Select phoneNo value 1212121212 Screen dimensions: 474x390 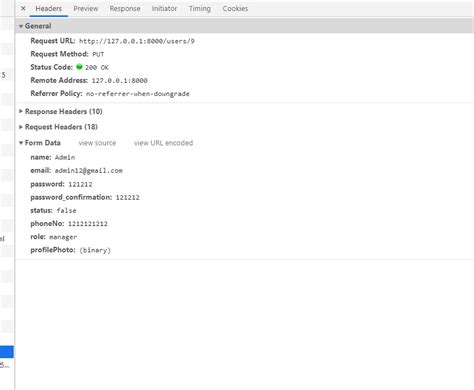(88, 224)
